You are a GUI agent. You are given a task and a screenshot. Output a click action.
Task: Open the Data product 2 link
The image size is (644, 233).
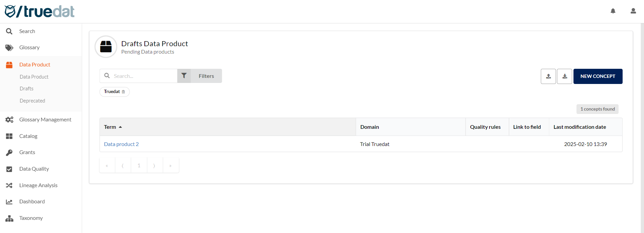click(121, 144)
